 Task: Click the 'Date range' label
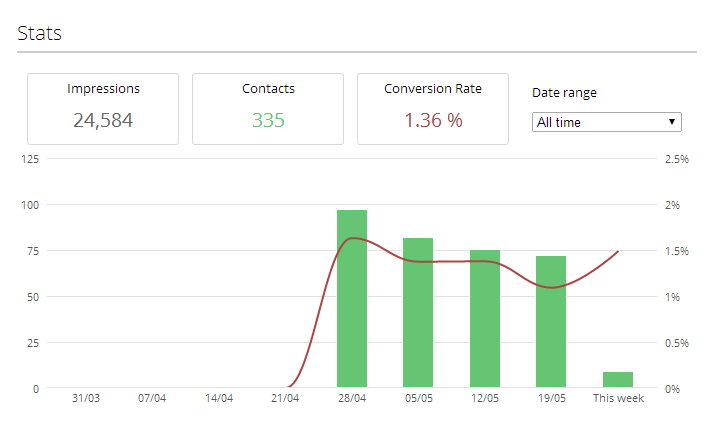(564, 93)
